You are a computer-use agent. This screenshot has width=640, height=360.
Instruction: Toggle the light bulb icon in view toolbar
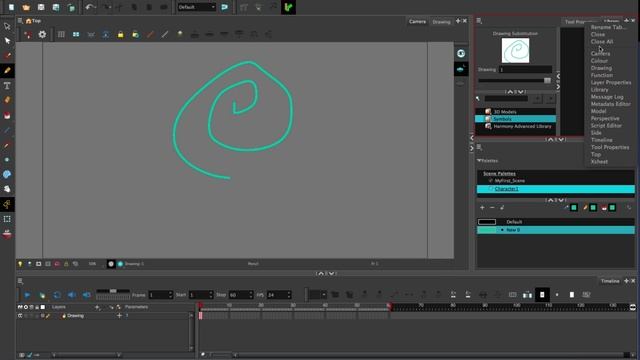coord(180,35)
